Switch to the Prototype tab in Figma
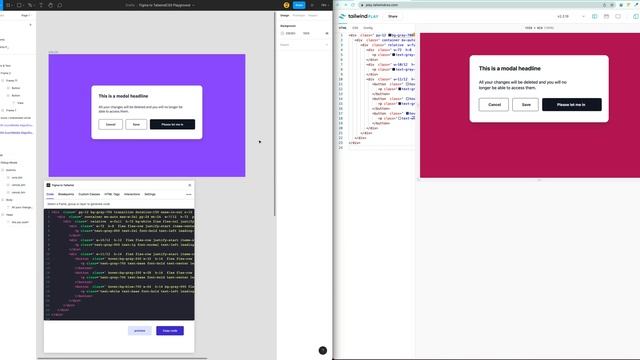The height and width of the screenshot is (360, 640). coord(299,16)
